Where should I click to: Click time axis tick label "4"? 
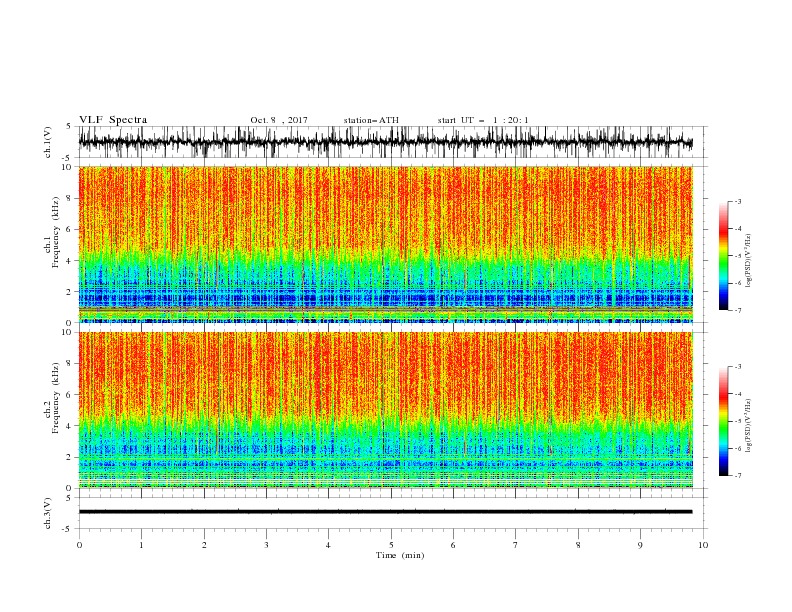(x=328, y=545)
